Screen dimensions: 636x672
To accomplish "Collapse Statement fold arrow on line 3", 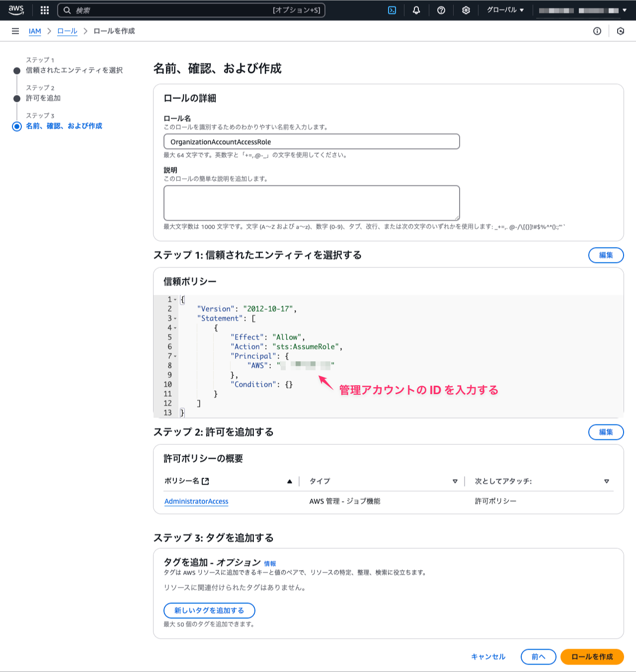I will [175, 319].
